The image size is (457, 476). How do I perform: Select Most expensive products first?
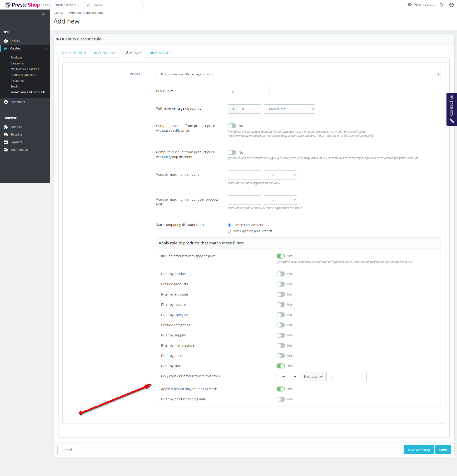(229, 231)
